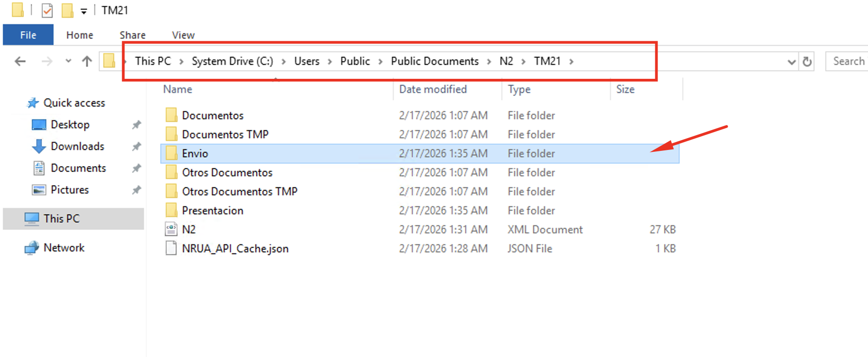Click the Up one level arrow
868x357 pixels.
pos(87,61)
